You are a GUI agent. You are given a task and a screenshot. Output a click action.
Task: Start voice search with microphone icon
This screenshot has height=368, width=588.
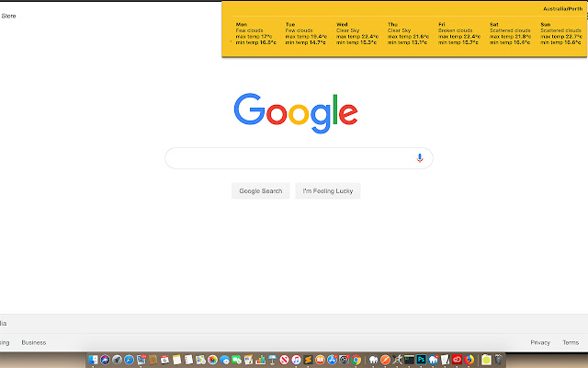(420, 158)
